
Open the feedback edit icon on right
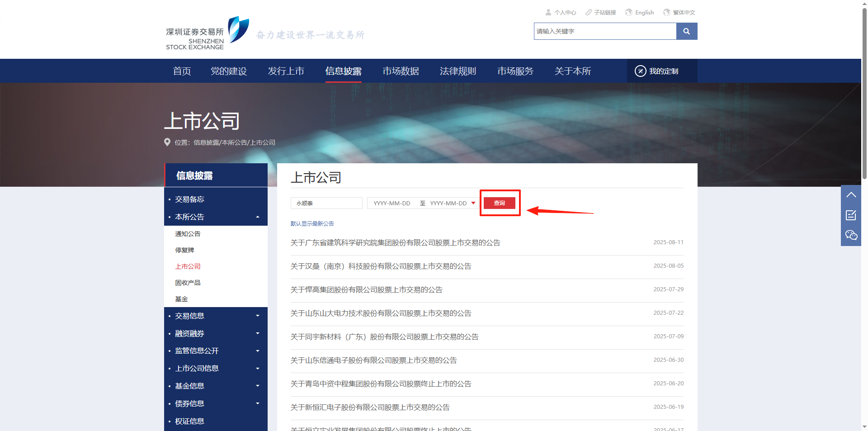coord(851,215)
